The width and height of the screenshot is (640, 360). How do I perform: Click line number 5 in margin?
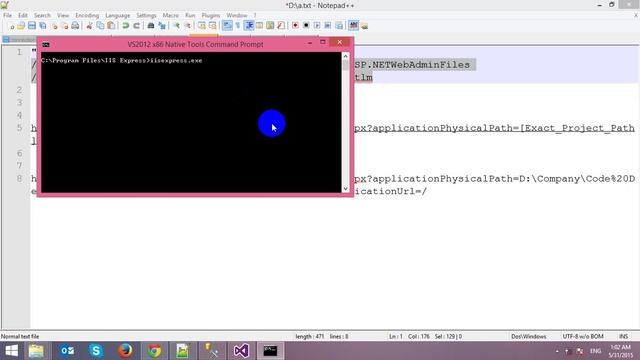coord(19,128)
